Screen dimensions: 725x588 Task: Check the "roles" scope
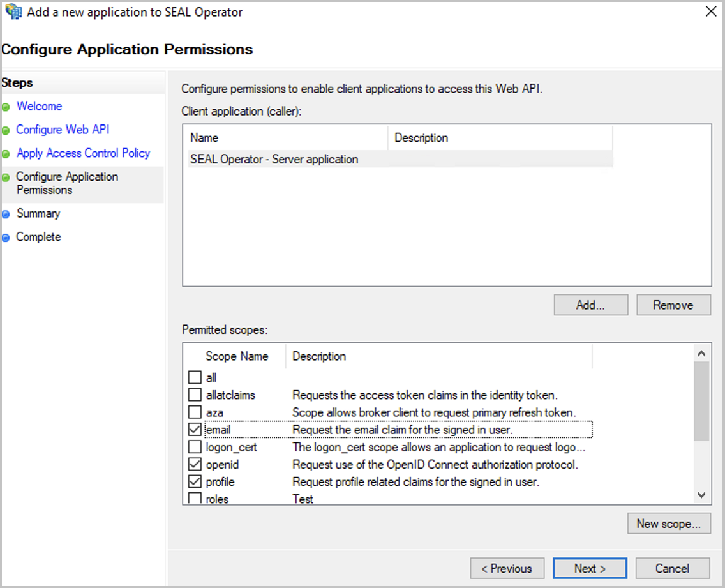195,499
